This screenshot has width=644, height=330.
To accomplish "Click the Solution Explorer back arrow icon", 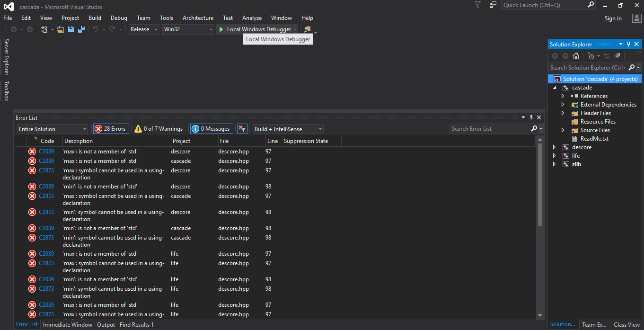I will [555, 56].
